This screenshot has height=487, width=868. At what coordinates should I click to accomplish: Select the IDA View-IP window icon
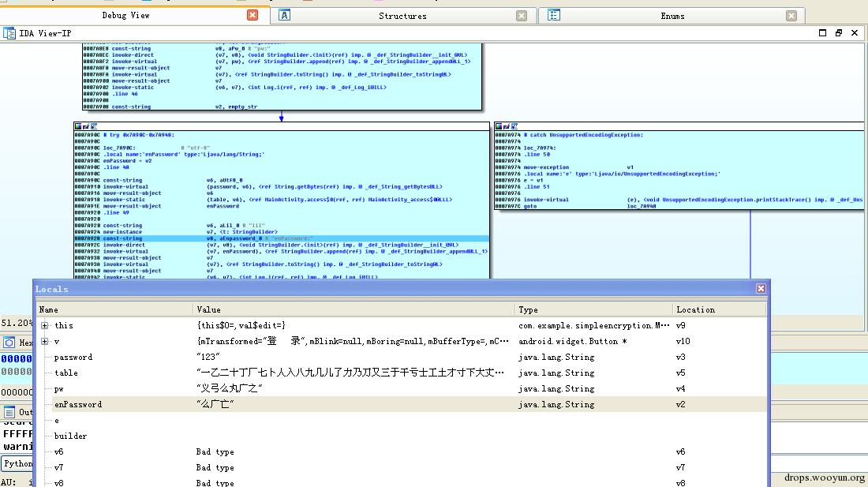[x=9, y=33]
